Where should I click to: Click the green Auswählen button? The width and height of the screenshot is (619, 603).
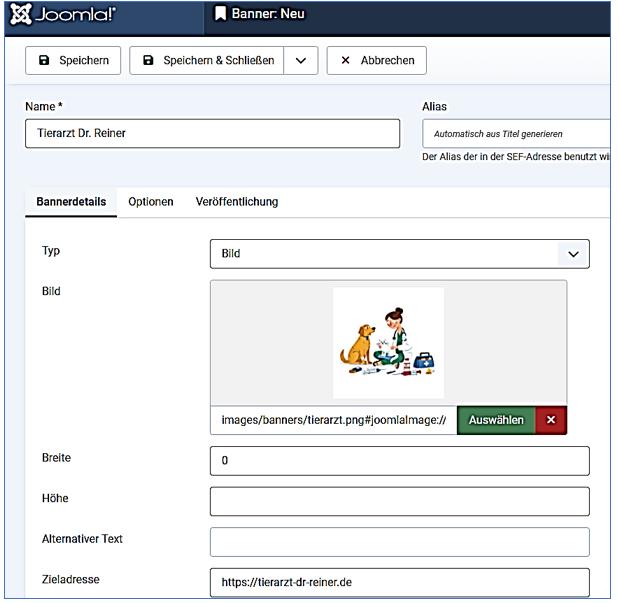(496, 420)
